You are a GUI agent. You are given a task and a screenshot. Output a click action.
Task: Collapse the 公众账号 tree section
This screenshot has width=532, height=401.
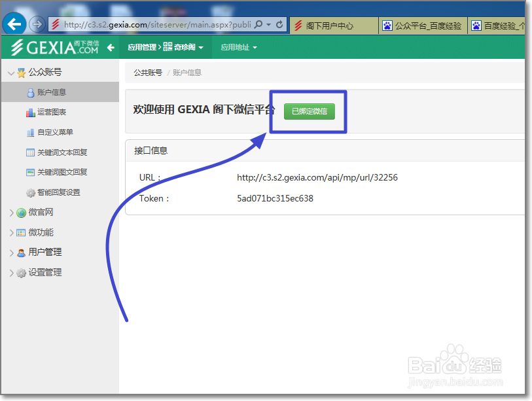[x=11, y=73]
